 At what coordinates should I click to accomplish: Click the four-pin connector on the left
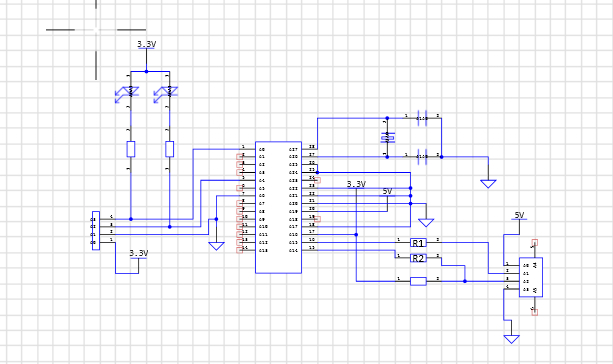tap(96, 231)
